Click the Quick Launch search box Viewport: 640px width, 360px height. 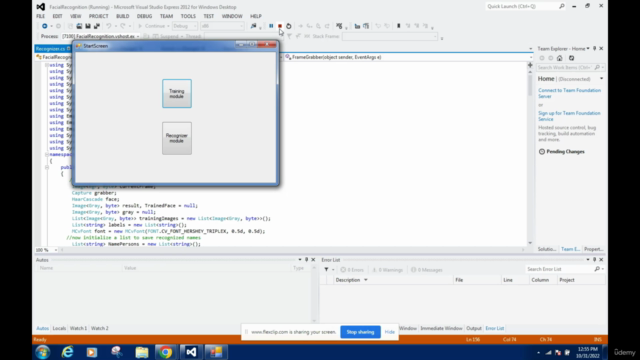click(525, 6)
